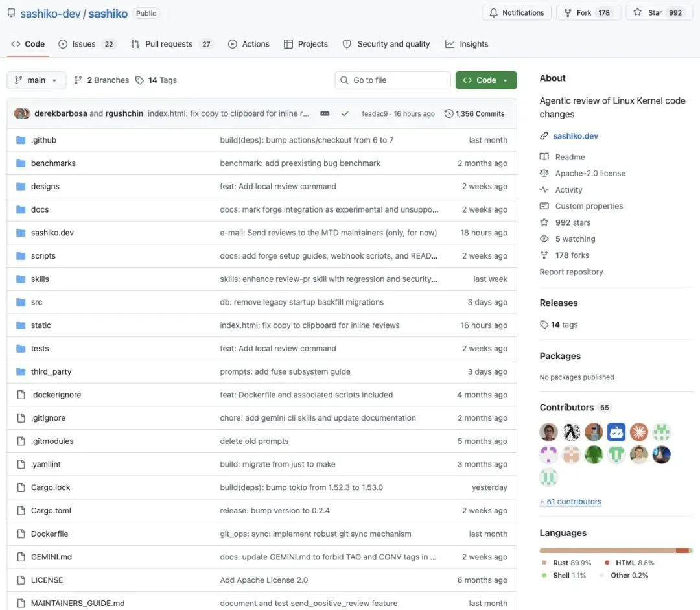The width and height of the screenshot is (700, 610).
Task: Click the designs folder icon
Action: tap(21, 187)
